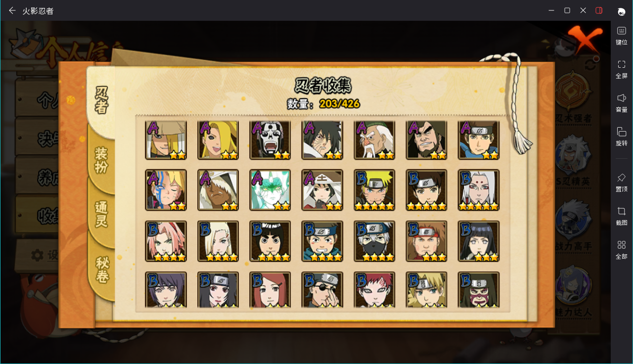Click the 旋转 rotate screen icon
633x364 pixels.
[622, 136]
